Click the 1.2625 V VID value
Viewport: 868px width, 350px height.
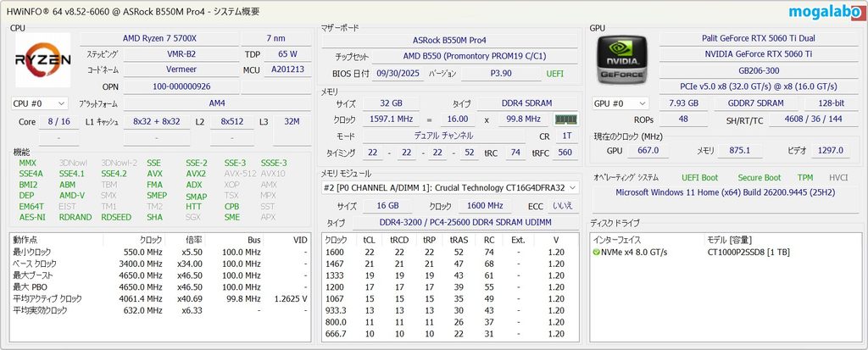[291, 299]
